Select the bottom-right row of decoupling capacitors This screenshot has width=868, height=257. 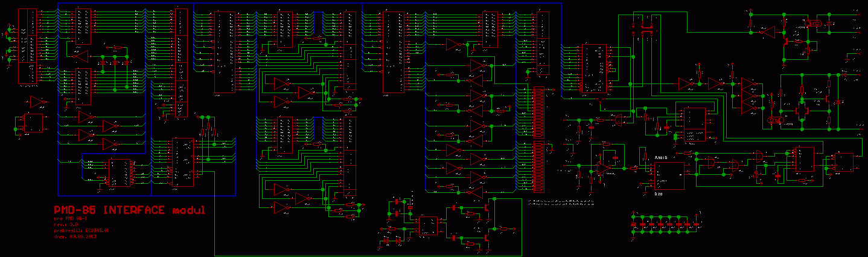[x=666, y=224]
